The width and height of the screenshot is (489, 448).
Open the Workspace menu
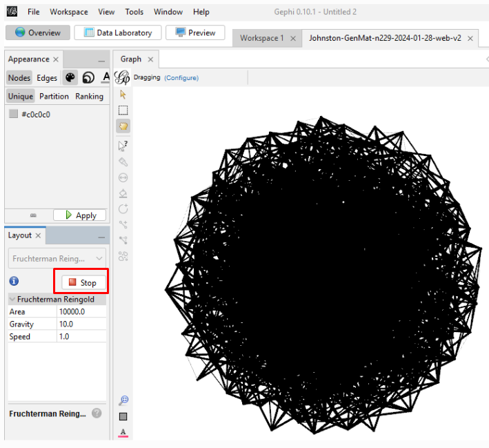pyautogui.click(x=69, y=12)
